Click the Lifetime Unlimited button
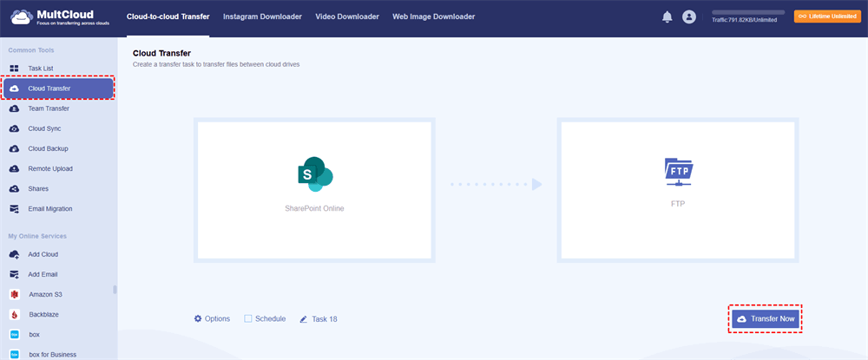The image size is (868, 360). click(x=827, y=16)
